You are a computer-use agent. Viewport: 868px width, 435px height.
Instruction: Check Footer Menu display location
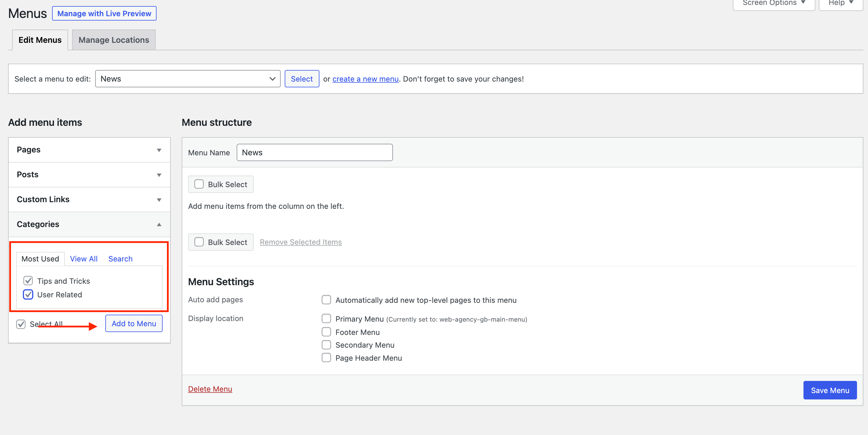326,332
